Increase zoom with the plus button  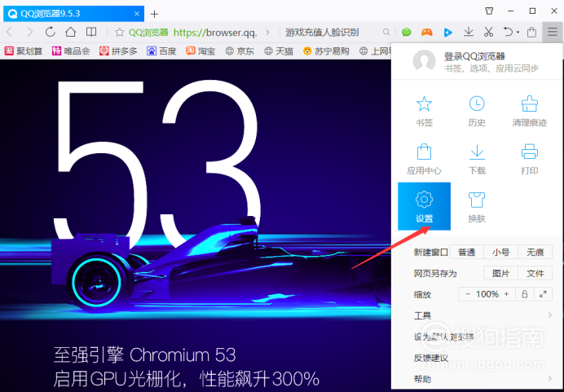(x=506, y=294)
